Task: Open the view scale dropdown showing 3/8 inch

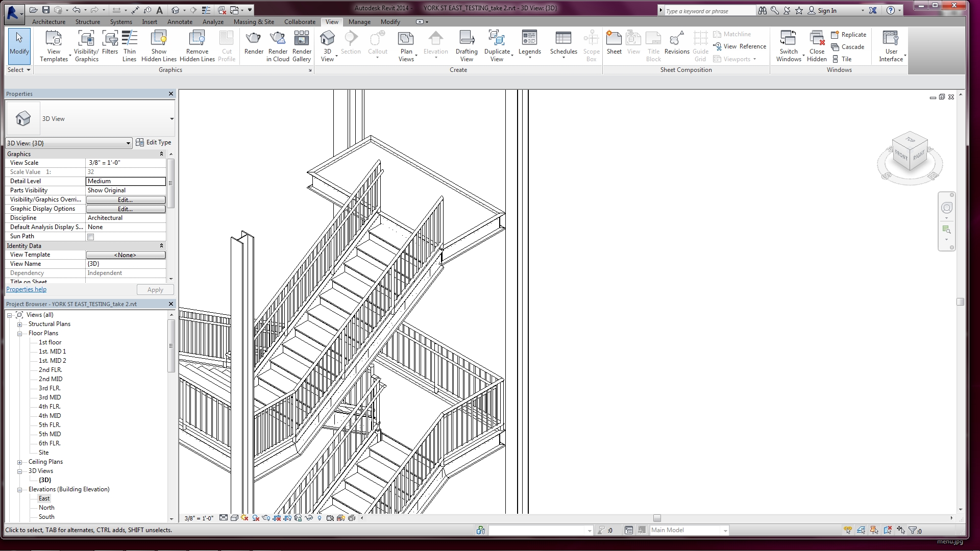Action: pos(199,518)
